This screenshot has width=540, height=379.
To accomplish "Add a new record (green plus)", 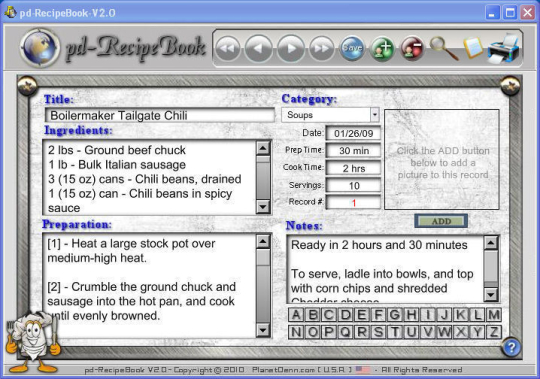I will (382, 49).
